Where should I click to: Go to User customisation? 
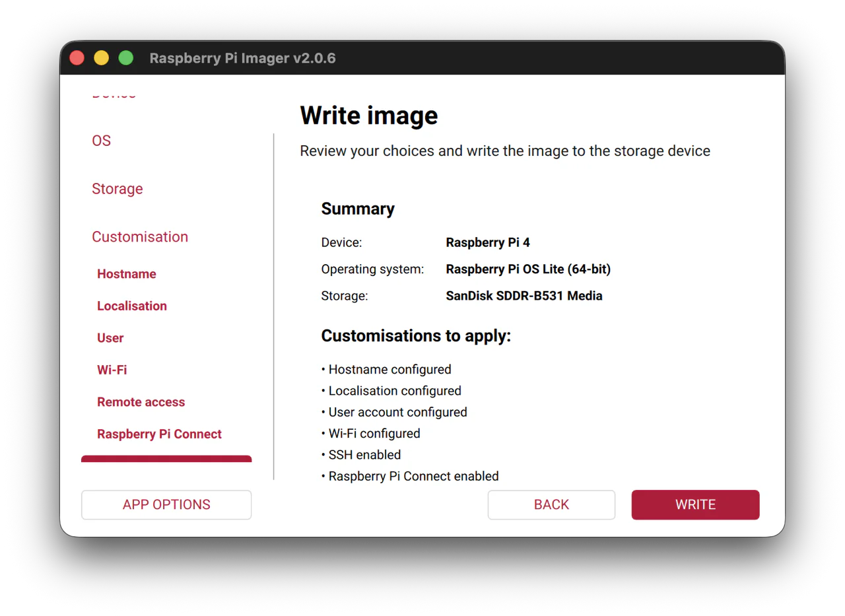110,338
